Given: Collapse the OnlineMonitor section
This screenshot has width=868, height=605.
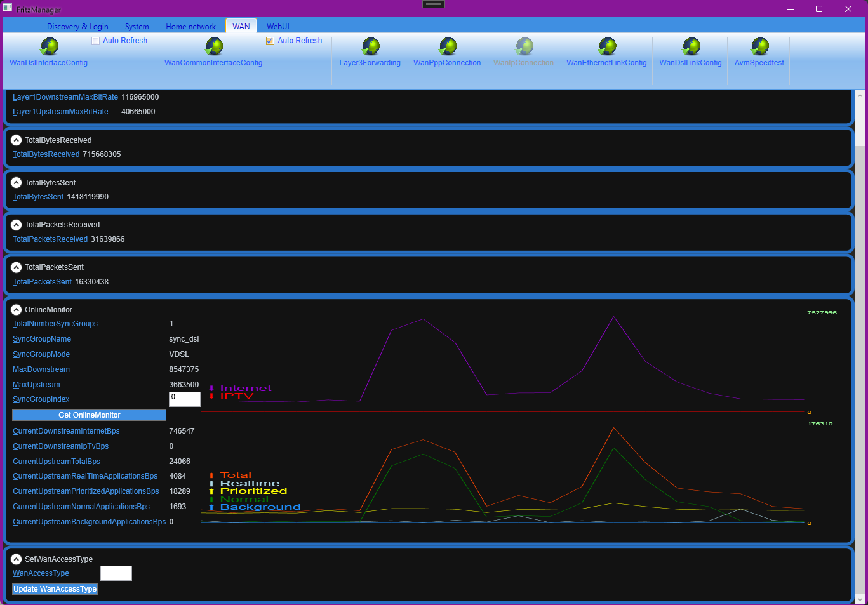Looking at the screenshot, I should coord(17,310).
